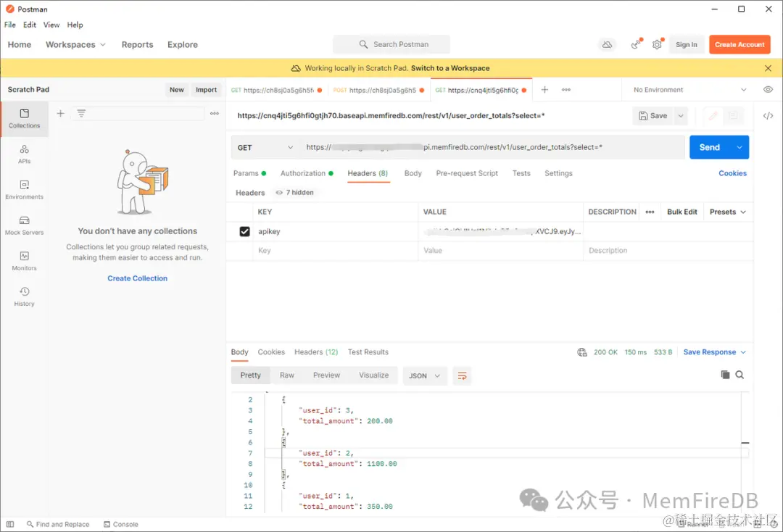Open the Mock Servers sidebar panel
This screenshot has width=783, height=532.
[x=24, y=225]
